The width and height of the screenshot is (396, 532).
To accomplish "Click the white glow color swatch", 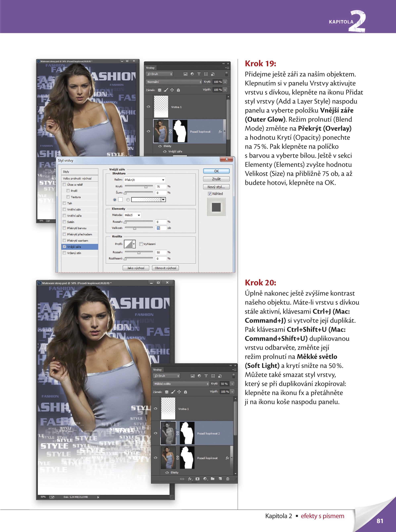I will click(x=120, y=200).
